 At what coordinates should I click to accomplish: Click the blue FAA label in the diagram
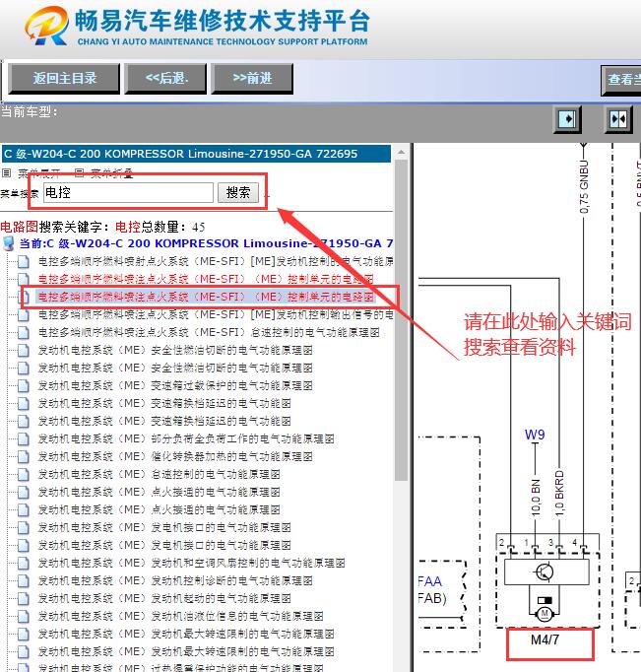click(x=430, y=581)
